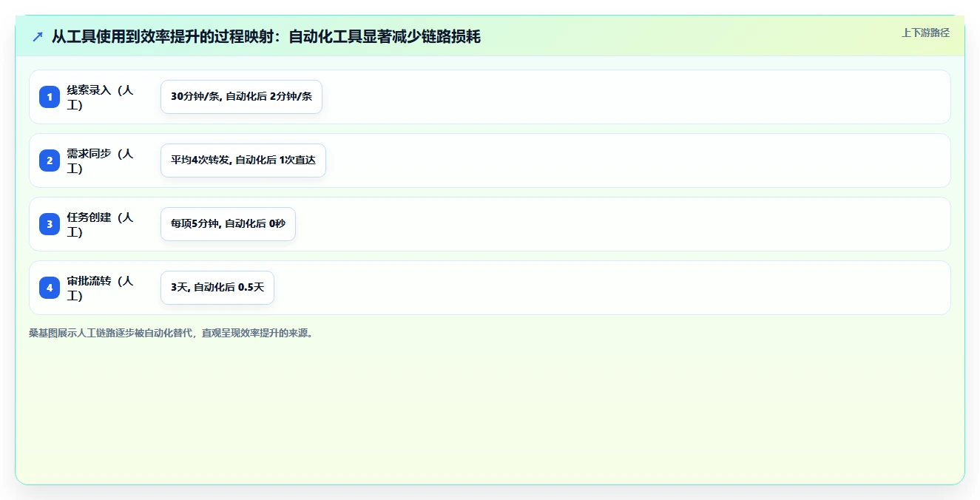Viewport: 980px width, 500px height.
Task: Click the step 1 number badge
Action: [x=50, y=97]
